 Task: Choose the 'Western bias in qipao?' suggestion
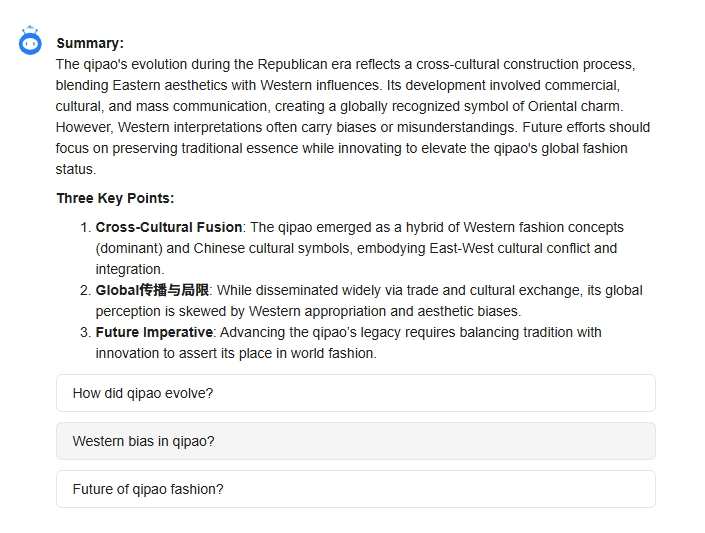[x=356, y=441]
